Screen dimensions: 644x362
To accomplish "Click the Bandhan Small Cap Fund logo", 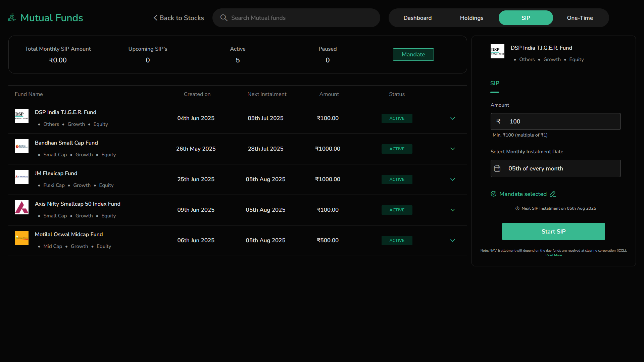I will pyautogui.click(x=21, y=146).
